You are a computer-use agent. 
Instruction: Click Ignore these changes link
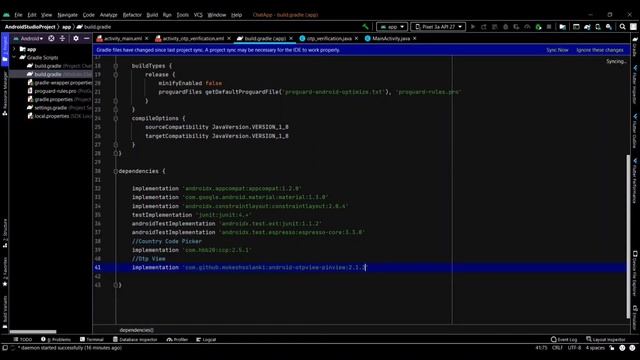click(x=600, y=50)
